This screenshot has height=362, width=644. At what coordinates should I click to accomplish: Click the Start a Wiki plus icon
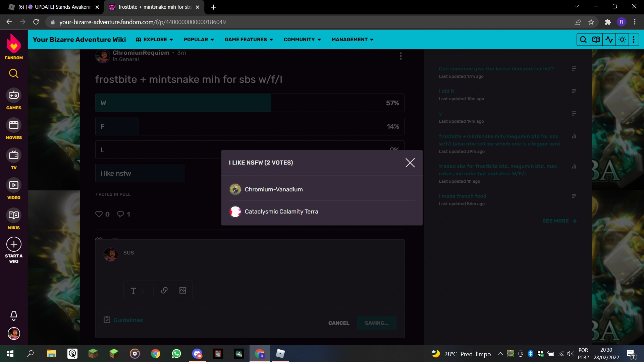pos(14,244)
